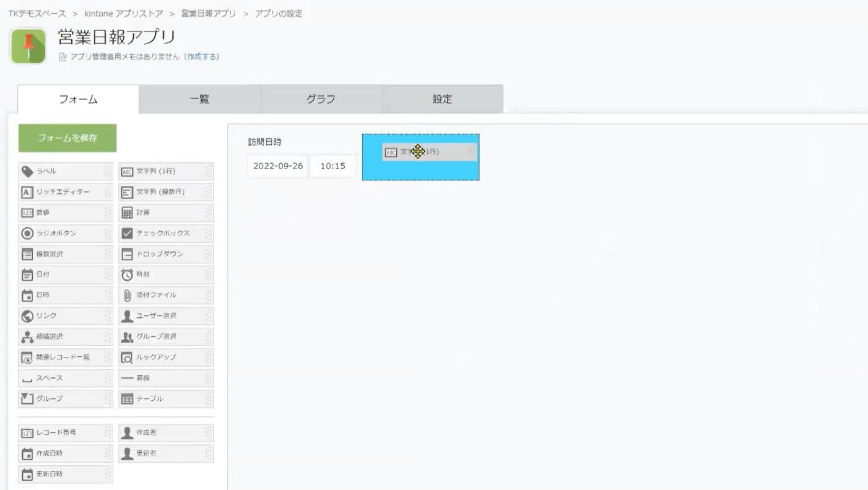Image resolution: width=868 pixels, height=490 pixels.
Task: Switch to the 一覧 tab
Action: click(199, 99)
